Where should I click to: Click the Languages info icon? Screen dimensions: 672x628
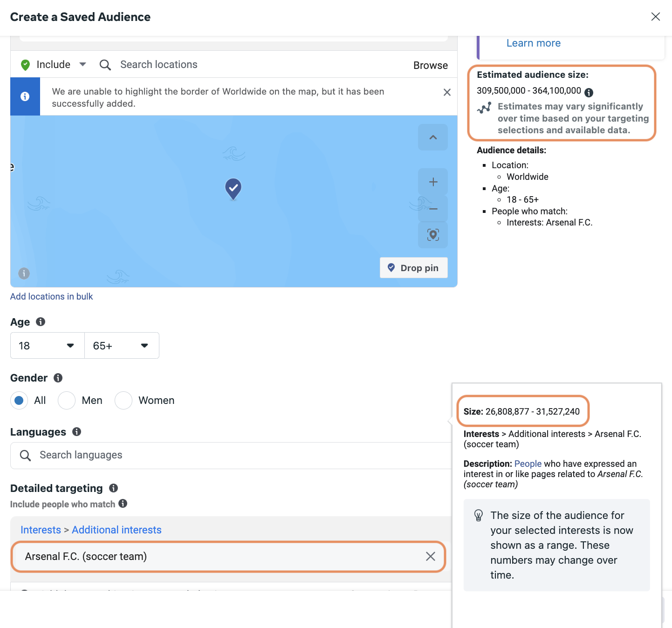(77, 432)
